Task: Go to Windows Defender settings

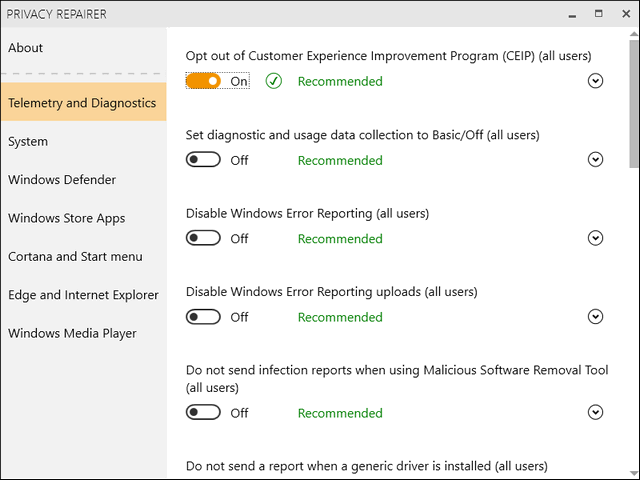Action: [83, 180]
